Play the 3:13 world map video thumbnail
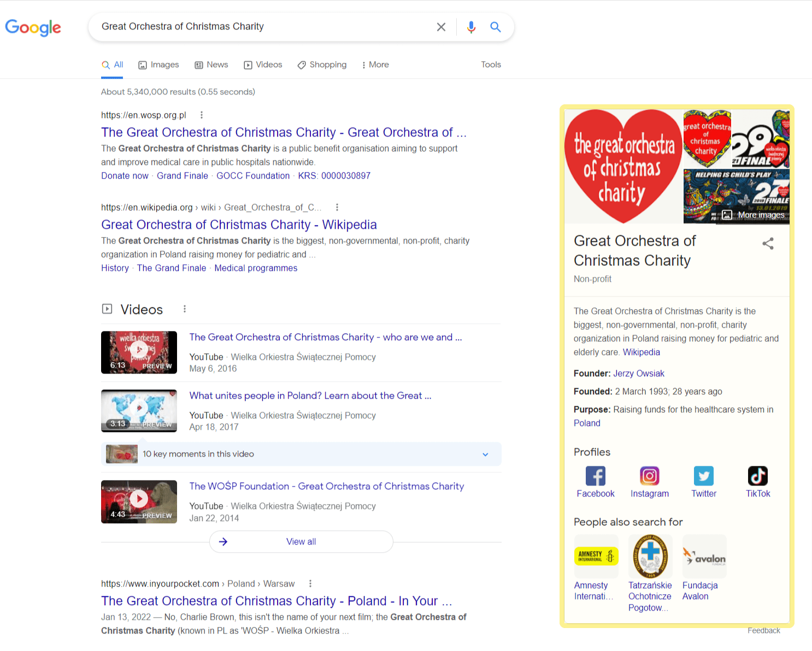 (x=139, y=411)
